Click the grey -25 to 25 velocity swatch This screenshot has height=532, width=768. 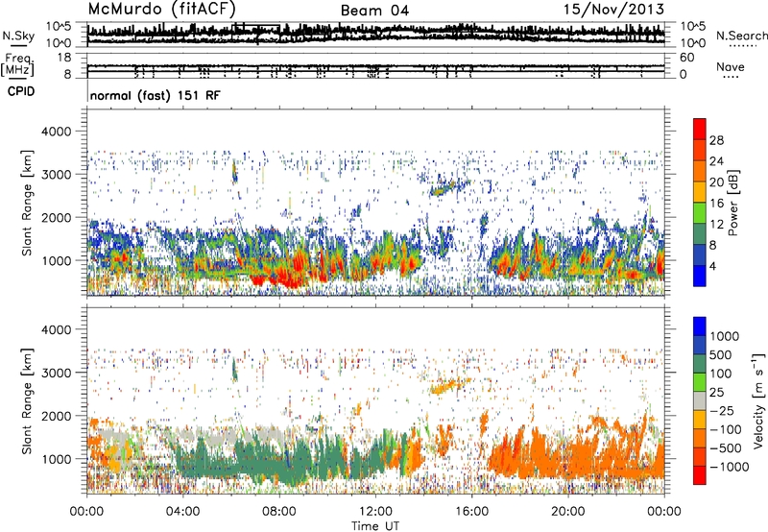click(700, 400)
